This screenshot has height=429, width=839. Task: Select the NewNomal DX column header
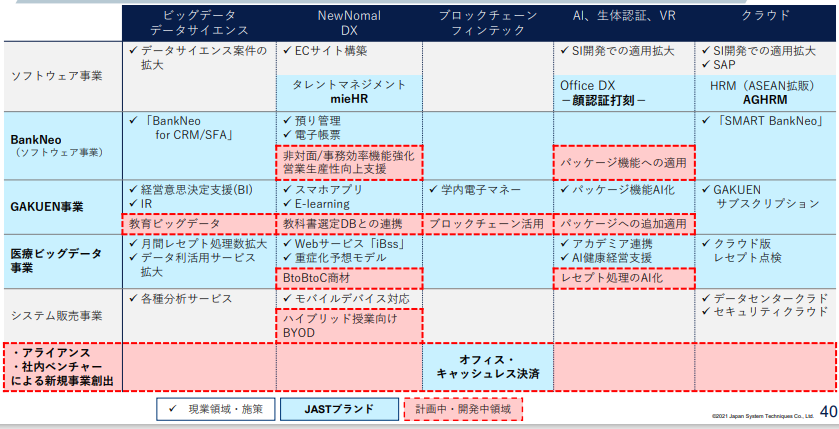point(348,23)
